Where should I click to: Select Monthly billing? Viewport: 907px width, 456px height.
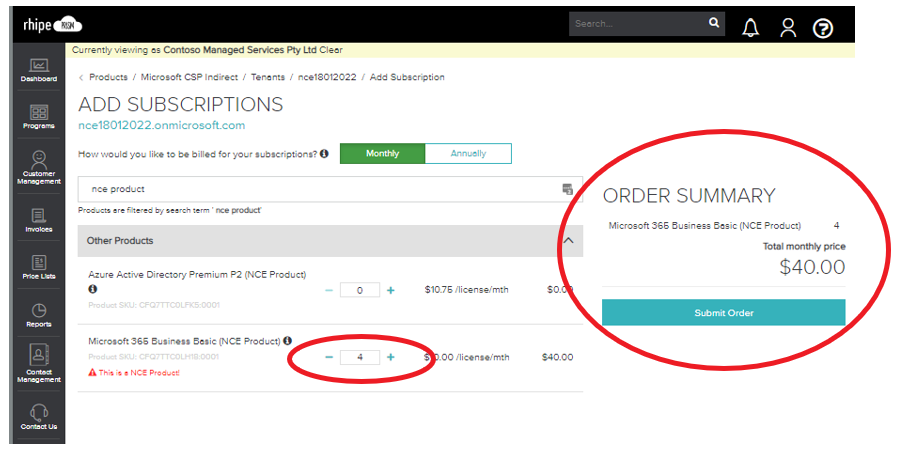tap(382, 153)
